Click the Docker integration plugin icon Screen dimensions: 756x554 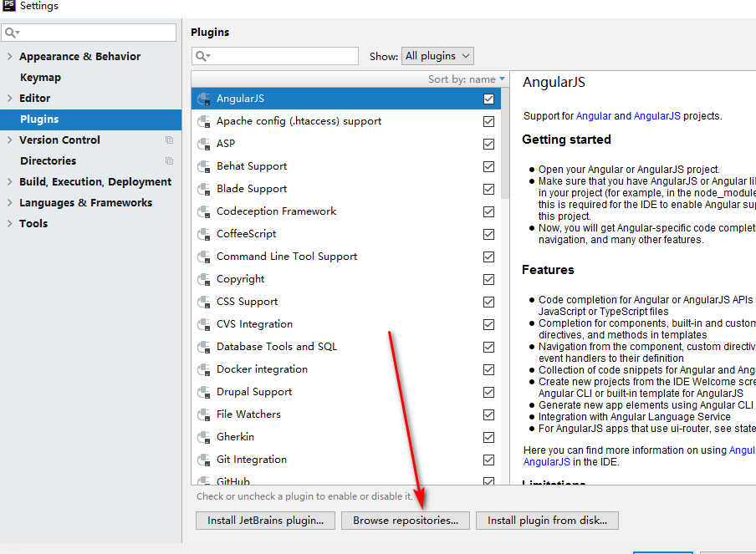click(204, 369)
